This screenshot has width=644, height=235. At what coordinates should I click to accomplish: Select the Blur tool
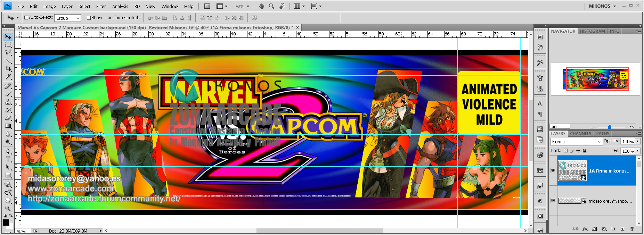click(x=8, y=134)
